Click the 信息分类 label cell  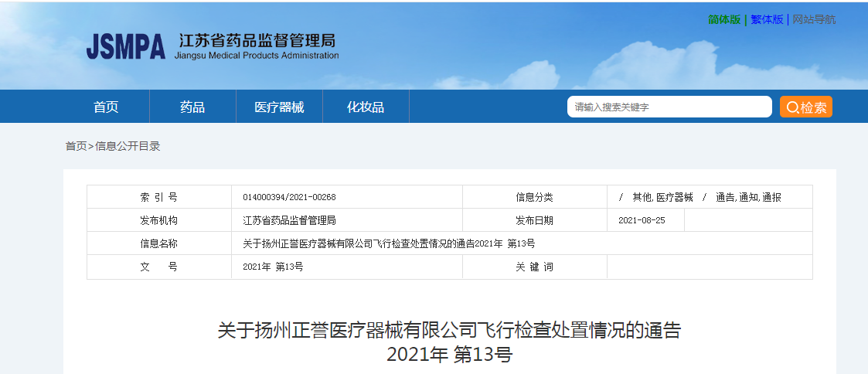(535, 197)
